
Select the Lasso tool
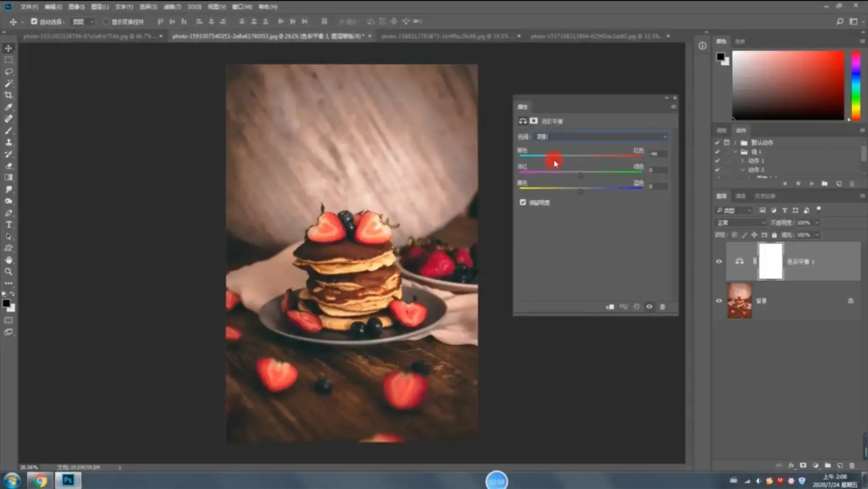click(9, 72)
